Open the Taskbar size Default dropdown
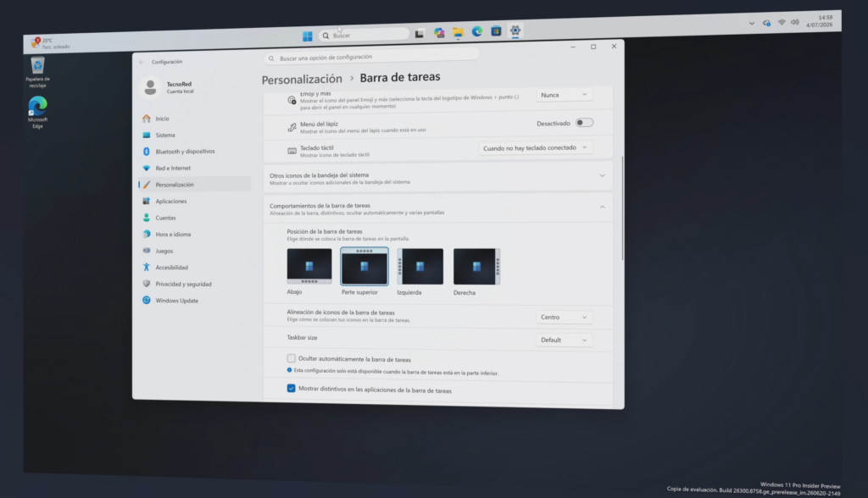 click(x=564, y=340)
